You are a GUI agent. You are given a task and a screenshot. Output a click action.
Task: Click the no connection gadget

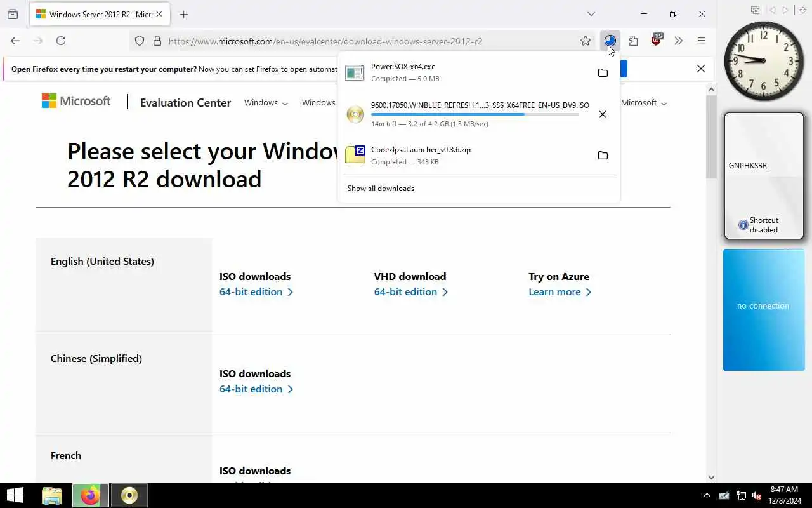[x=764, y=309]
